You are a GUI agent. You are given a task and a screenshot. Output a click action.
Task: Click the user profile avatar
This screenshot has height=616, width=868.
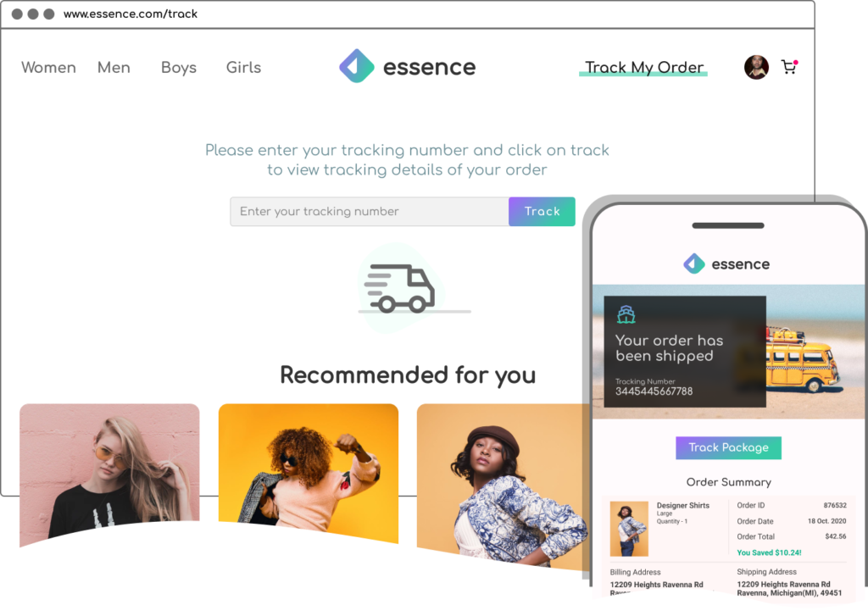(x=756, y=68)
